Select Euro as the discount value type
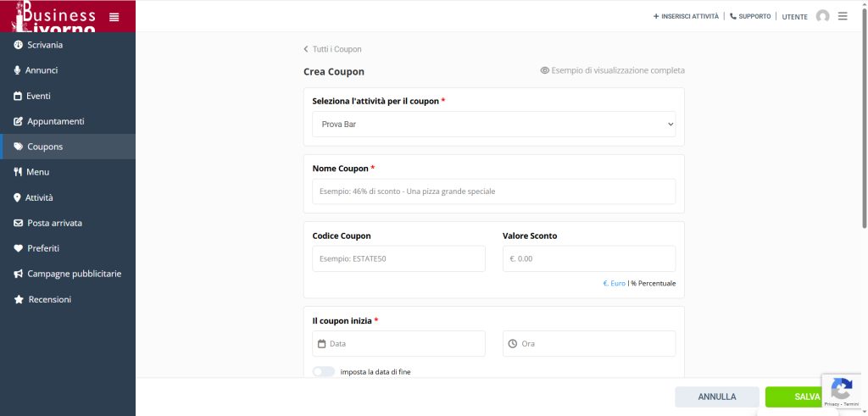Screen dimensions: 868x416 click(x=614, y=283)
